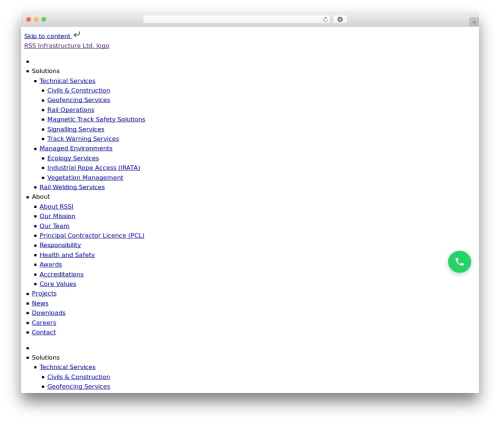Open first Geofencing Services link under Technical Services
This screenshot has width=500, height=423.
point(79,100)
